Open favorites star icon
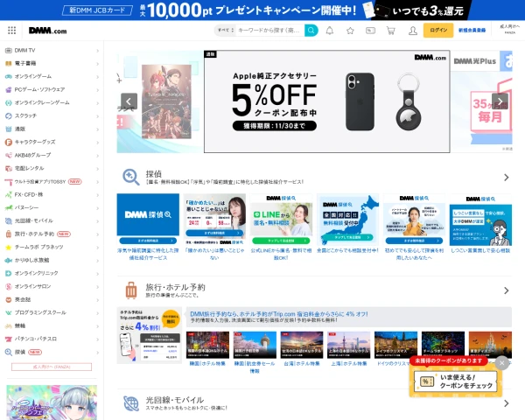Image resolution: width=525 pixels, height=420 pixels. (x=350, y=31)
